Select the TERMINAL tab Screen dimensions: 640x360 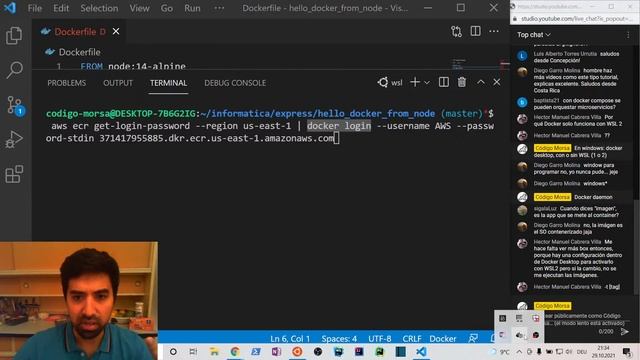pyautogui.click(x=168, y=83)
